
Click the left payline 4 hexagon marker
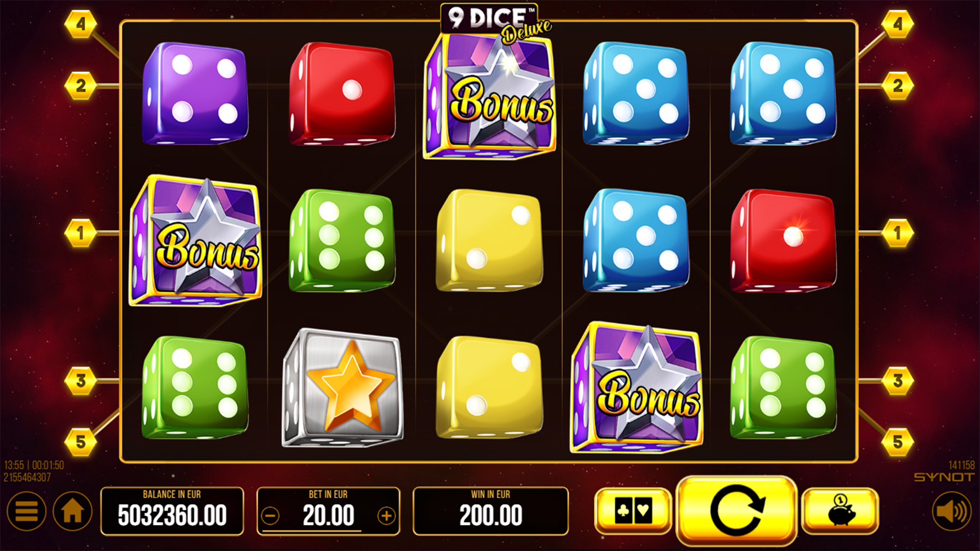81,24
